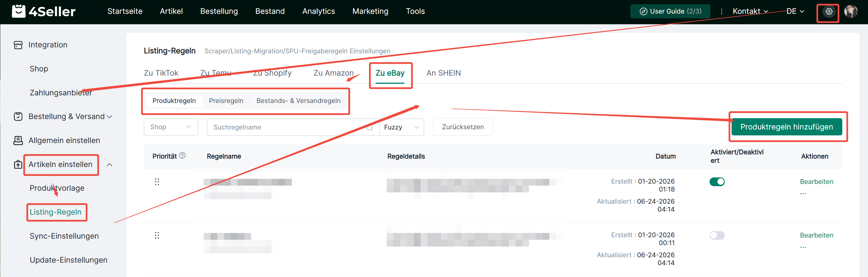The height and width of the screenshot is (277, 868).
Task: Switch to the Zu Shopify tab
Action: coord(272,73)
